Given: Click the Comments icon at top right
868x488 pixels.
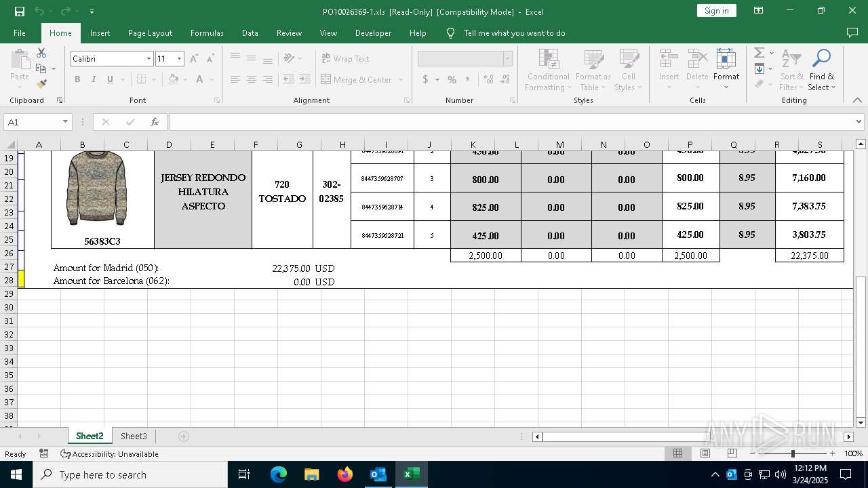Looking at the screenshot, I should (x=852, y=33).
